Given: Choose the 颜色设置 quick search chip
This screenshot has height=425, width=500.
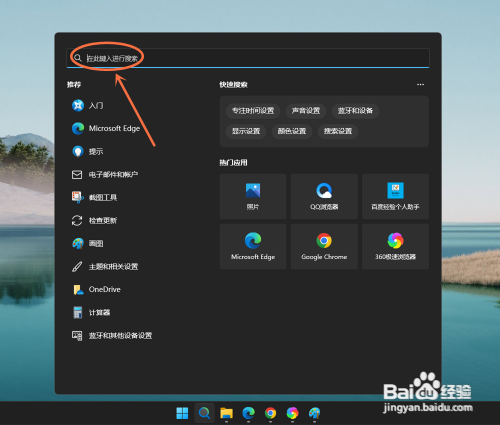Looking at the screenshot, I should 292,131.
